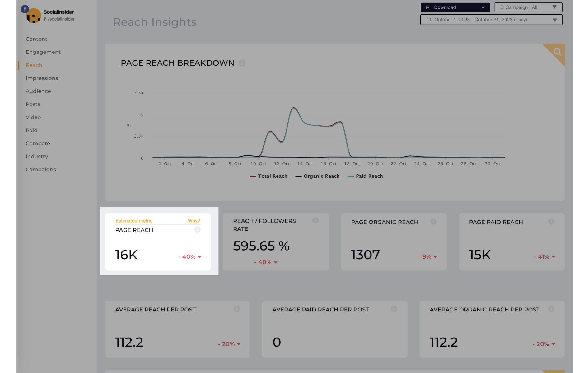Show info tooltip for Page Reach

(x=198, y=230)
